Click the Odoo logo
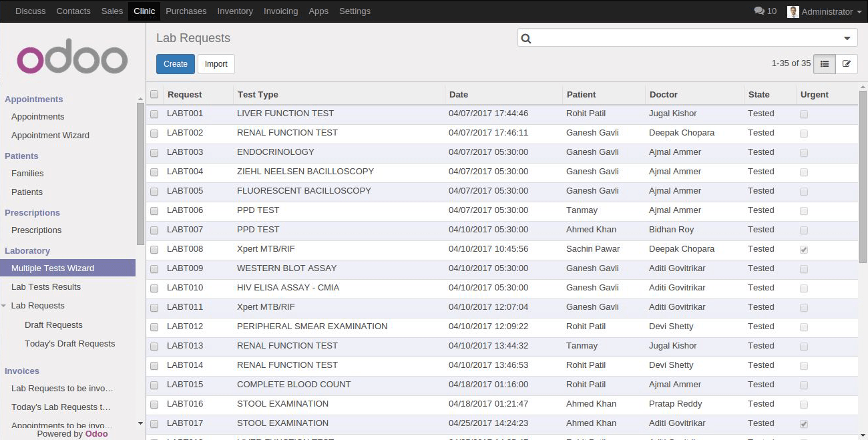This screenshot has width=868, height=440. coord(72,59)
